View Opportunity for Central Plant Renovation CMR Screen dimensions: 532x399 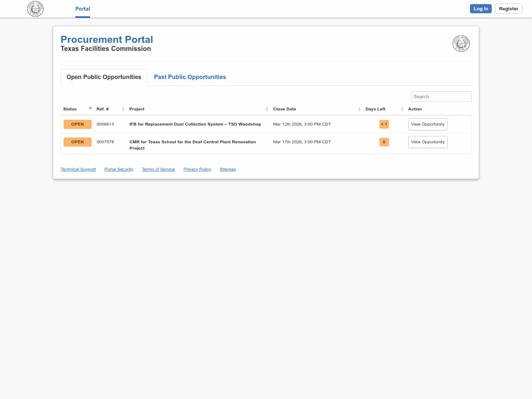coord(427,142)
